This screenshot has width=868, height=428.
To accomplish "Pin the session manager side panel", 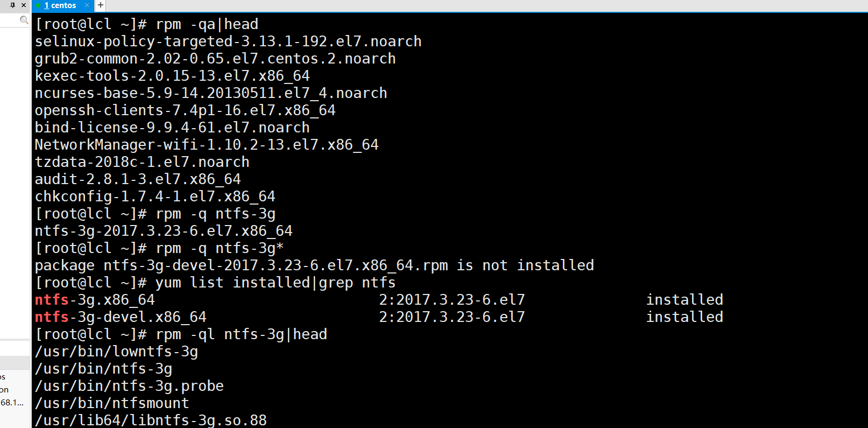I will [x=12, y=5].
